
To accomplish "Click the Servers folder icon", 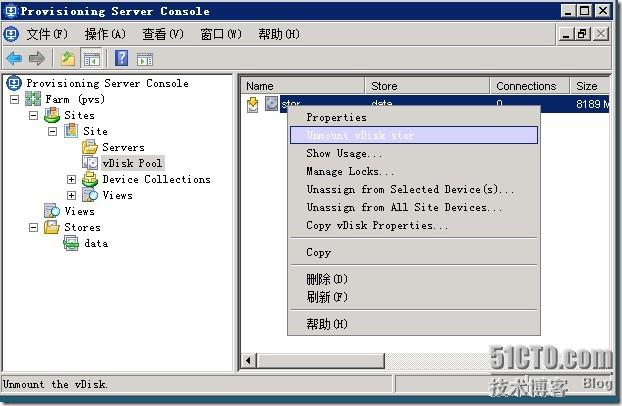I will 90,147.
